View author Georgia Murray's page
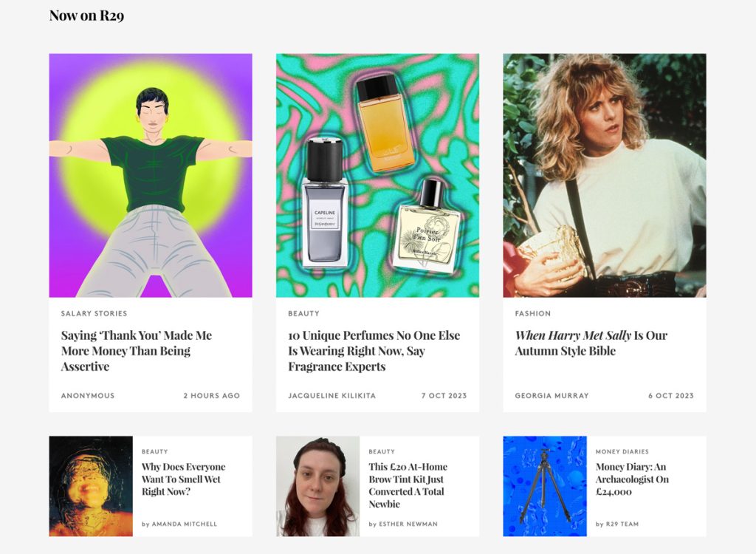Screen dimensions: 756x554 click(552, 396)
